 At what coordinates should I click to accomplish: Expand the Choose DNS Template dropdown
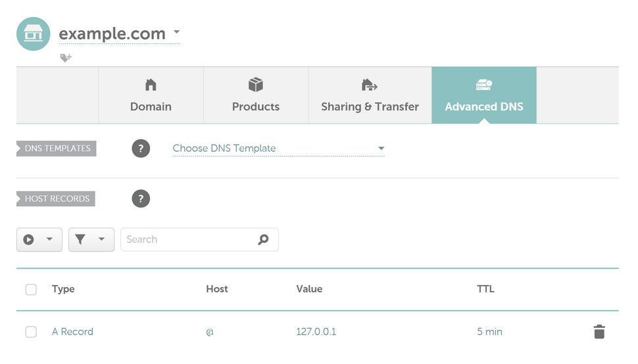pos(278,148)
